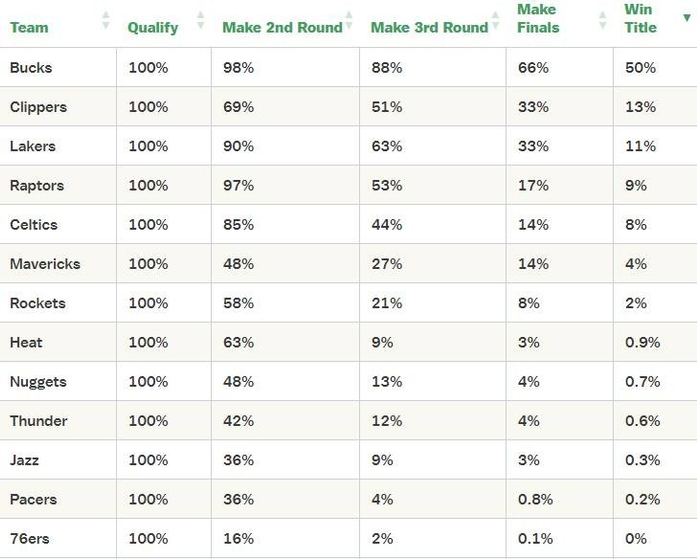
Task: Select the Clippers team name cell
Action: point(38,107)
